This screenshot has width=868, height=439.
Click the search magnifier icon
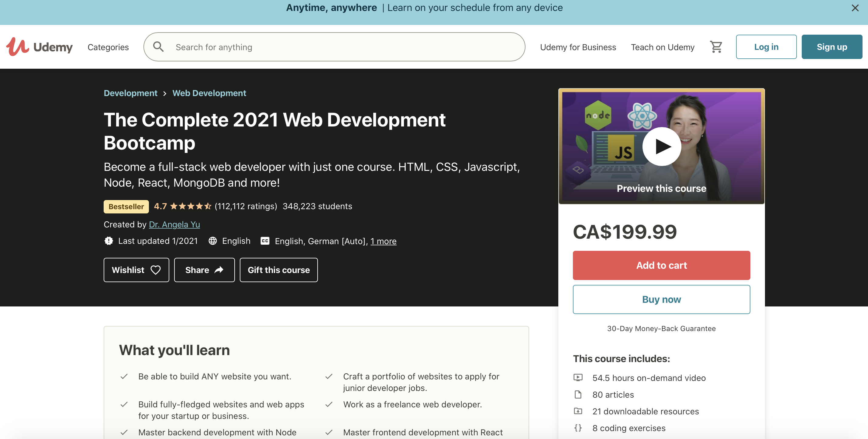[158, 47]
